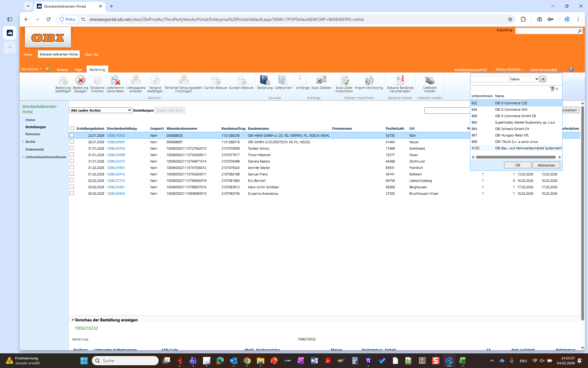Collapse Vorschau der Bestellung anzeigen
588x368 pixels.
pos(73,320)
